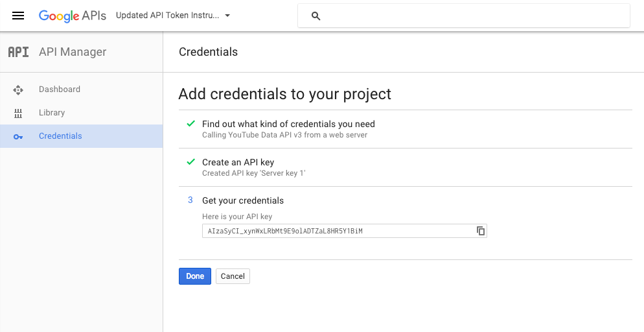Click the API key text field

[337, 231]
